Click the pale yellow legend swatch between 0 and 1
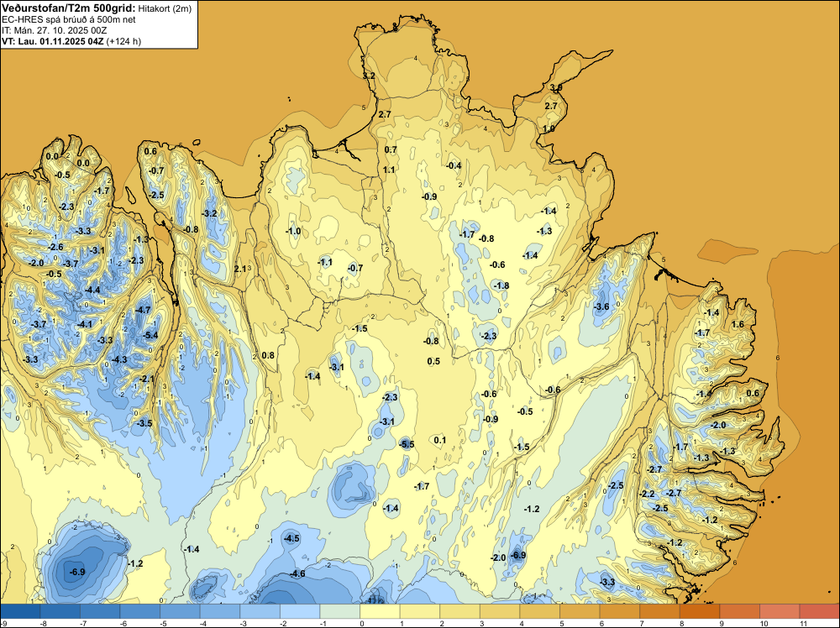Image resolution: width=840 pixels, height=628 pixels. pos(380,611)
